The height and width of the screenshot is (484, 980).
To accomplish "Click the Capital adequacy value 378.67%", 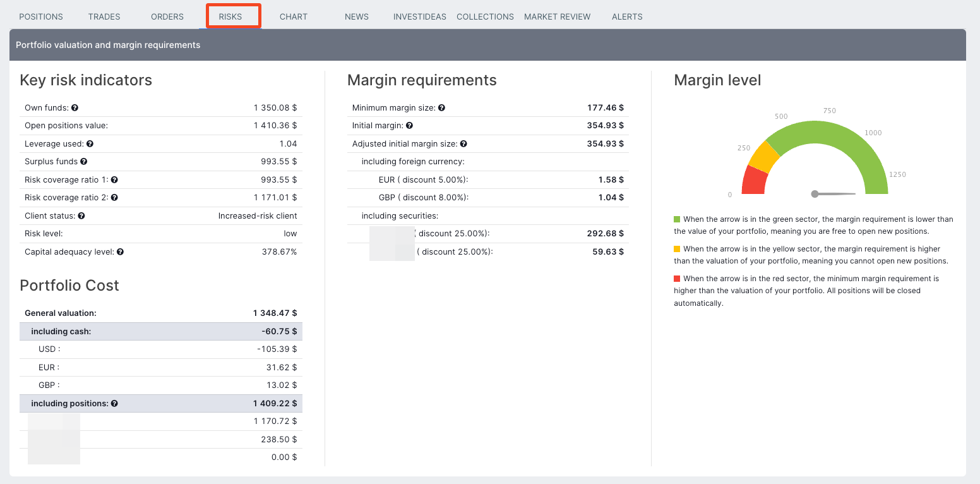I will (279, 252).
